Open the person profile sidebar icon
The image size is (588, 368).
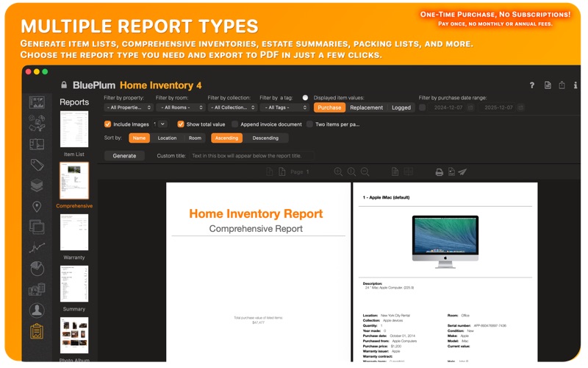pos(37,310)
